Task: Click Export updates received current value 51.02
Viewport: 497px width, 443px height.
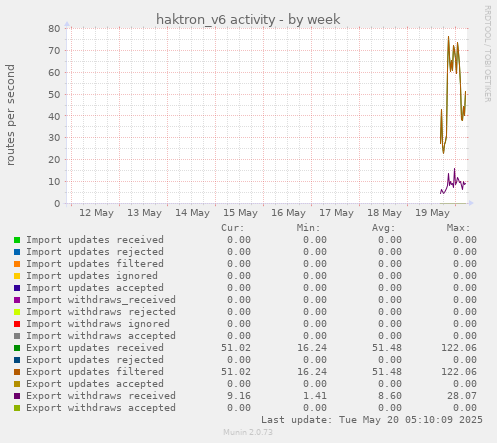Action: click(236, 348)
